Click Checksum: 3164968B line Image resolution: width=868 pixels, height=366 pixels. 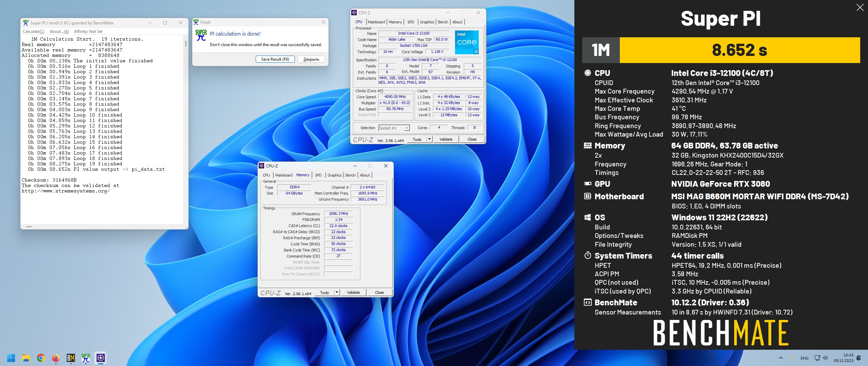(x=49, y=180)
